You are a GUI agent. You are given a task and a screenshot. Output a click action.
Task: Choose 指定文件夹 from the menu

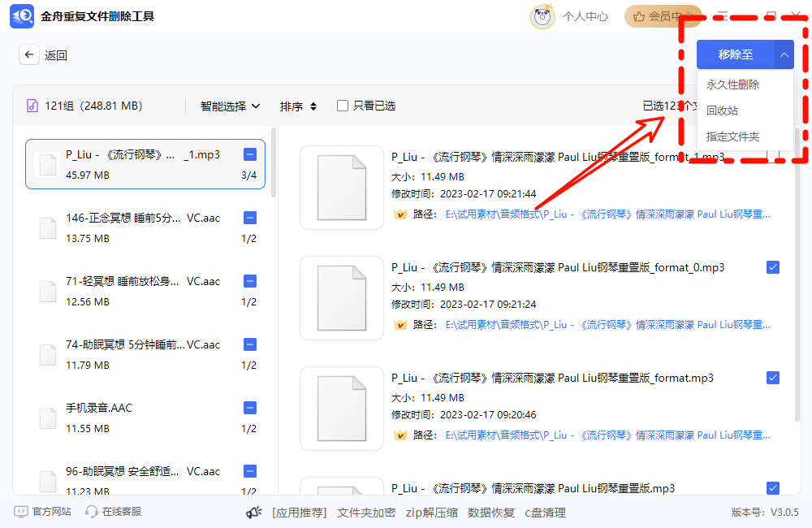click(x=732, y=136)
